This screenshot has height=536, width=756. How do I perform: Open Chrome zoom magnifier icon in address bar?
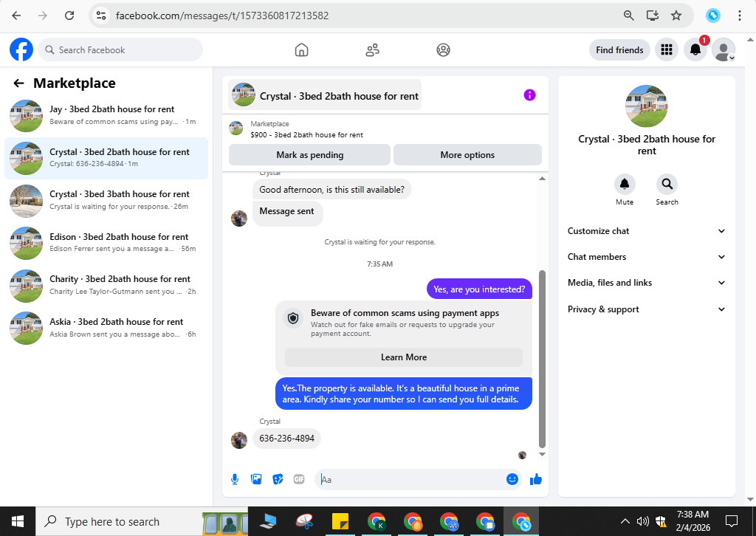click(628, 16)
